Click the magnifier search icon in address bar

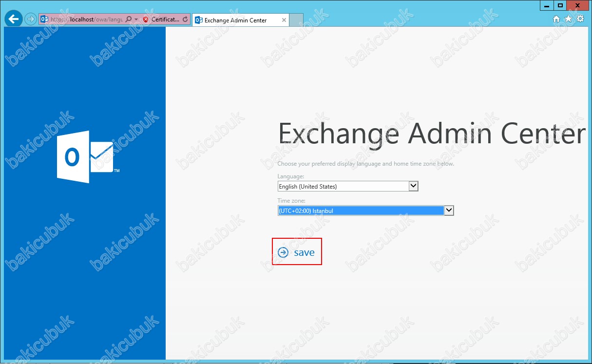click(x=129, y=19)
